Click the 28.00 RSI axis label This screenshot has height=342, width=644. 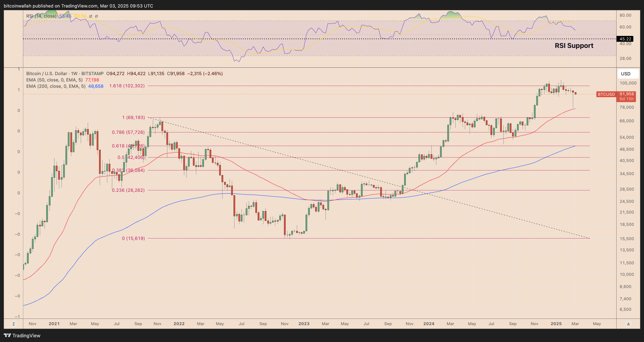point(625,58)
